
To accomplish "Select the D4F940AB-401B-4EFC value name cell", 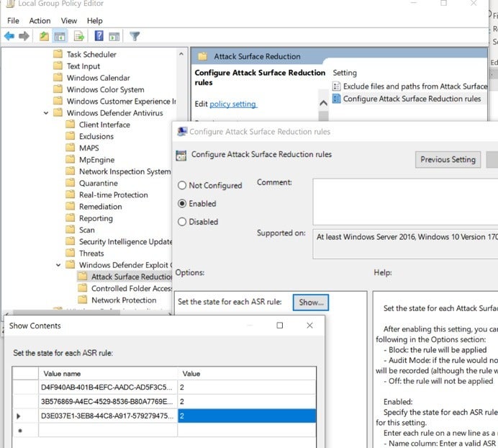I will 108,387.
